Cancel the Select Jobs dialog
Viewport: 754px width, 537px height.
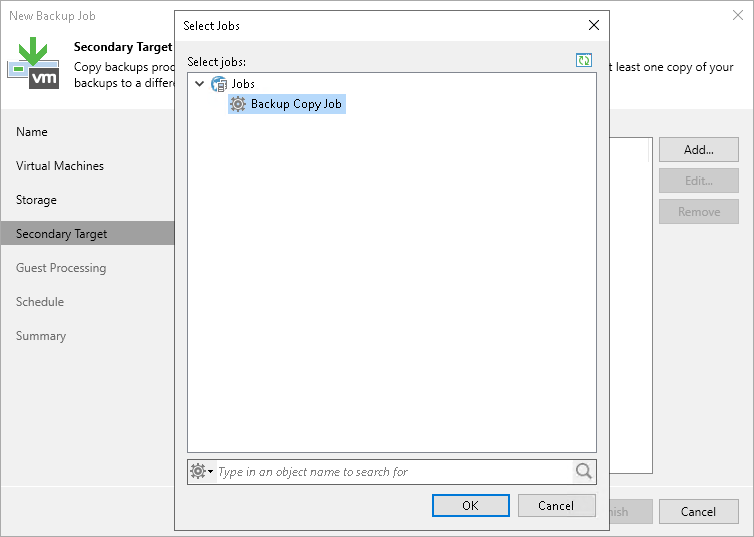556,505
